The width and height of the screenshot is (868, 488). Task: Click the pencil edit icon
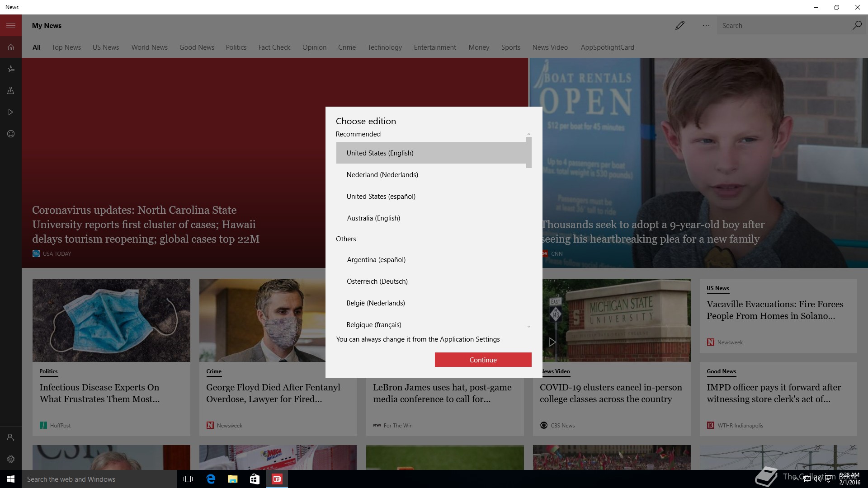[679, 25]
